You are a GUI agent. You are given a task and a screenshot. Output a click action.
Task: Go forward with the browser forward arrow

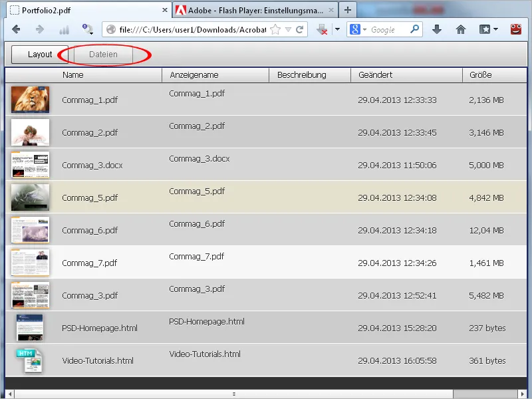(x=40, y=29)
